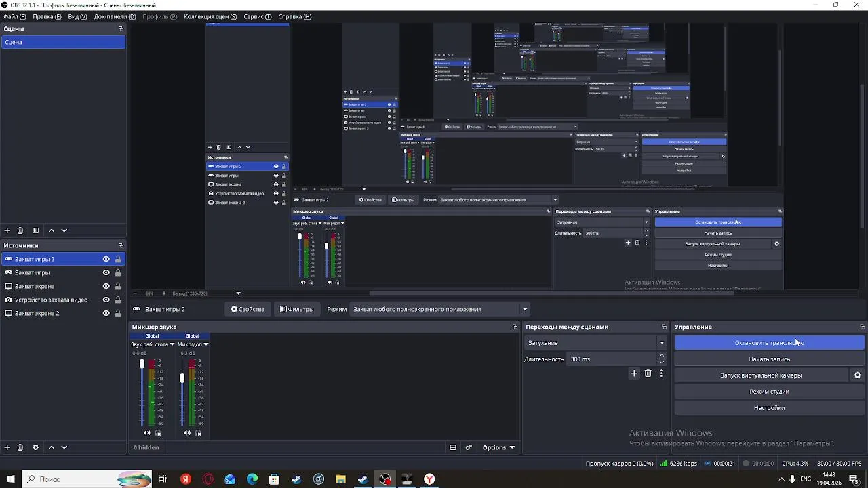Open Режим capture mode dropdown
The image size is (868, 488).
pos(440,309)
